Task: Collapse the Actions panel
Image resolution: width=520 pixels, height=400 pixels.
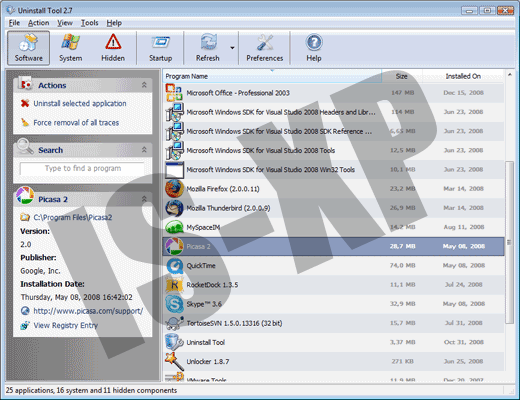Action: point(144,85)
